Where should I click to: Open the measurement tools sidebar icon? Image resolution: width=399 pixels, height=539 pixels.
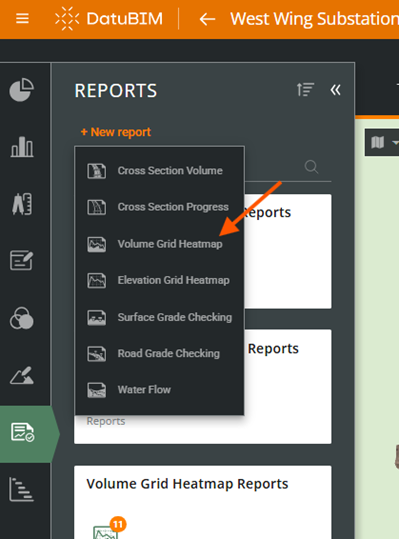22,204
